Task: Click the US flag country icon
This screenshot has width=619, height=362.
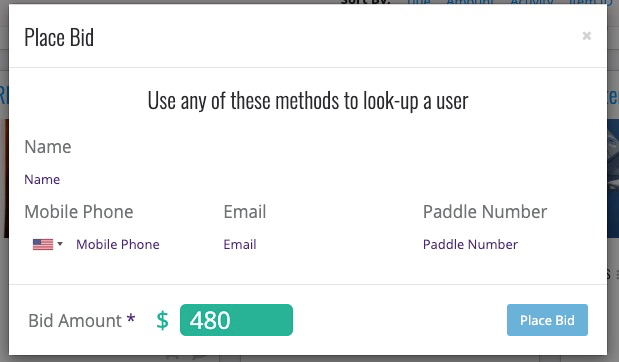Action: [x=43, y=244]
